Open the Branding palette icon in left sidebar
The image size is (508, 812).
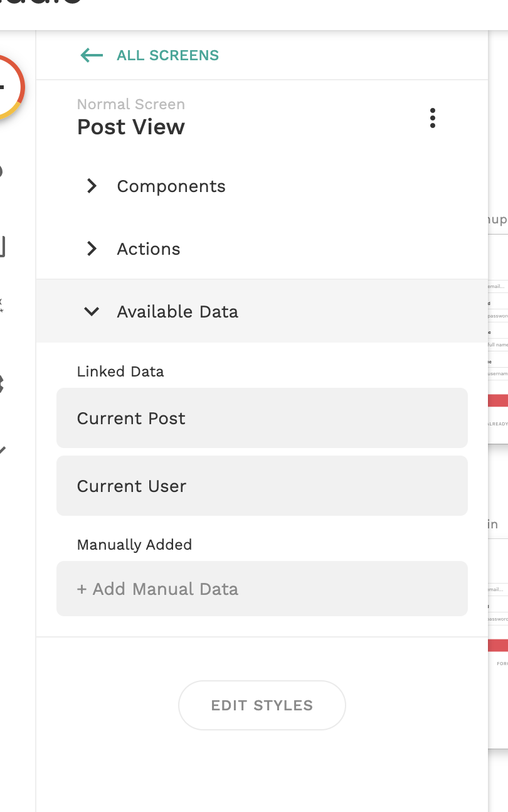point(2,171)
